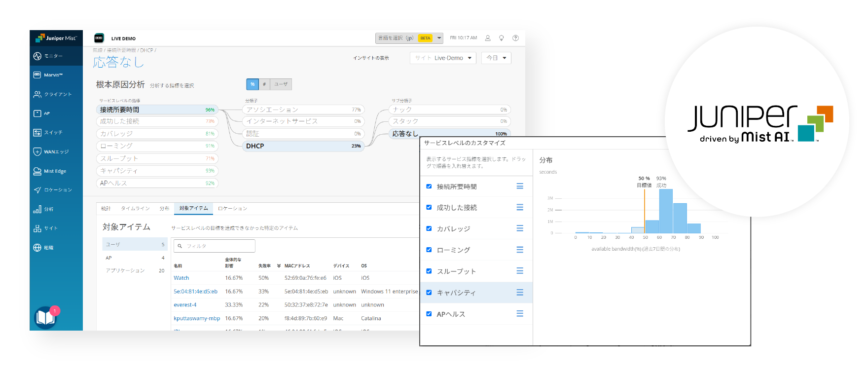Open the user account icon

pos(488,38)
